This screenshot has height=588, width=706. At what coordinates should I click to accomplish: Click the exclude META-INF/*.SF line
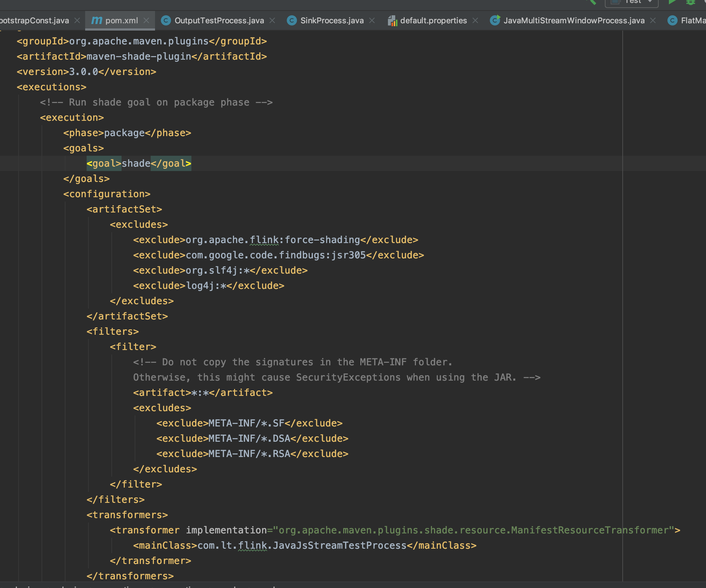(249, 423)
